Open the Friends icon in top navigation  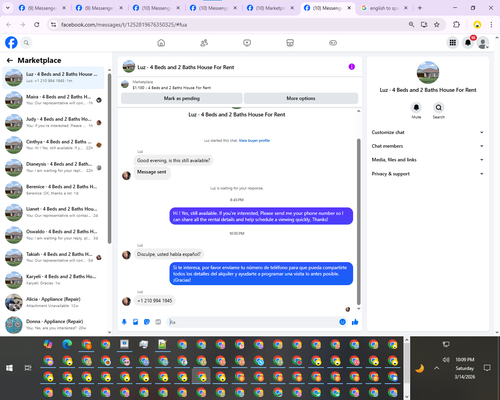pos(204,43)
